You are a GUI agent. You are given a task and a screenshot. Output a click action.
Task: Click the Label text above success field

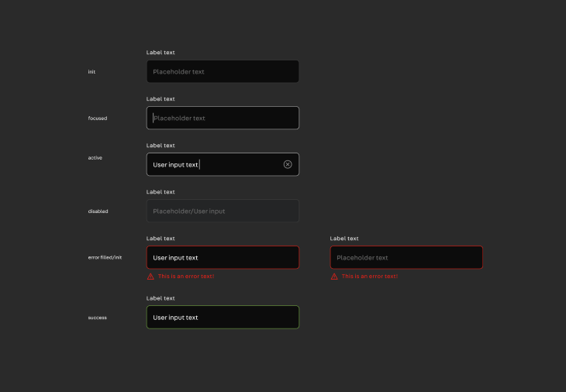tap(160, 298)
